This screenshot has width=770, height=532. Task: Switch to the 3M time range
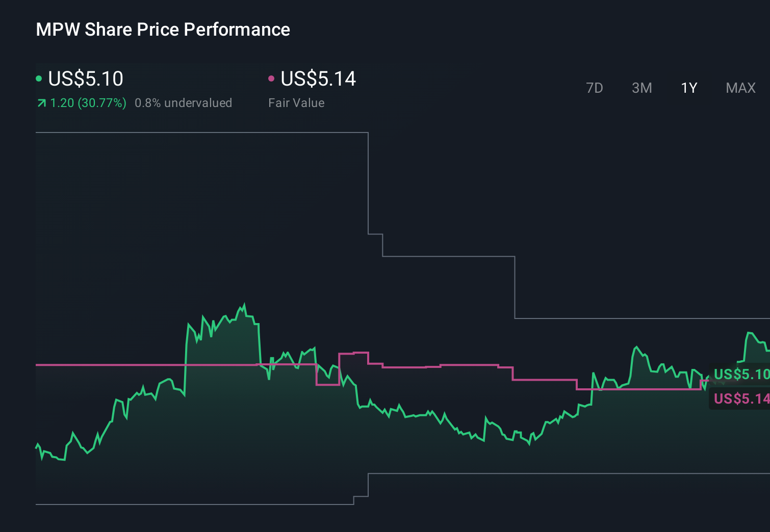coord(641,88)
